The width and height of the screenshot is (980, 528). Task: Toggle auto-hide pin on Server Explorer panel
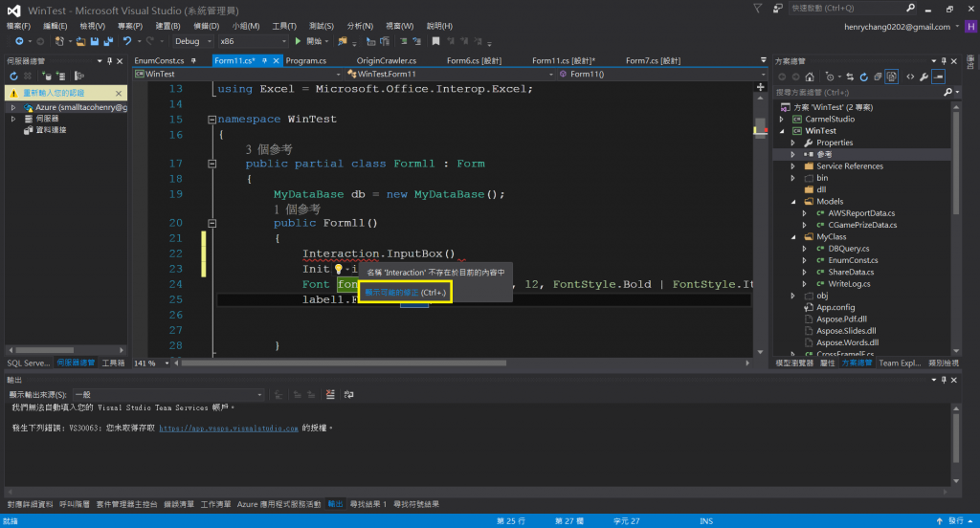(x=109, y=61)
